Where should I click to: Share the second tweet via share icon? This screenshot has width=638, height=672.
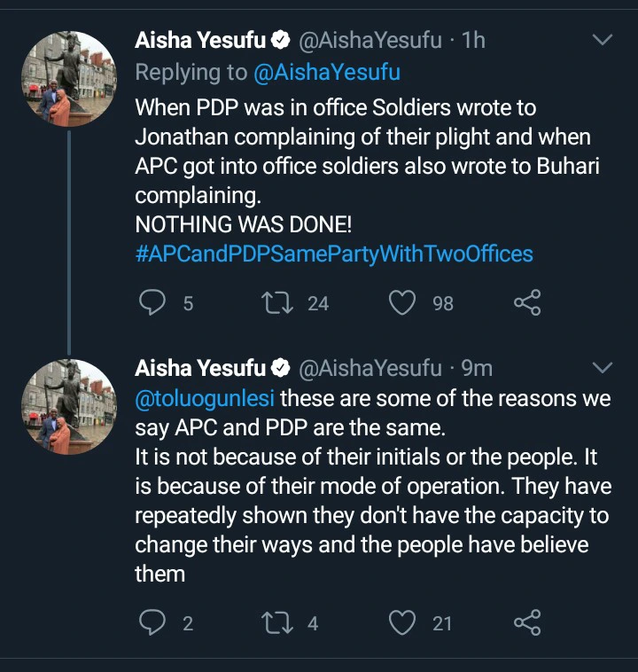(527, 623)
